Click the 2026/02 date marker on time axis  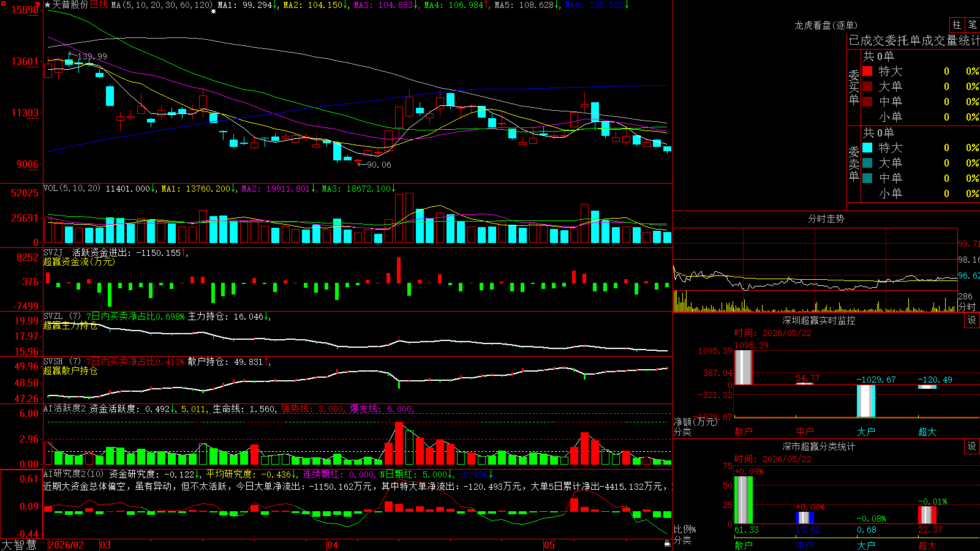coord(66,545)
